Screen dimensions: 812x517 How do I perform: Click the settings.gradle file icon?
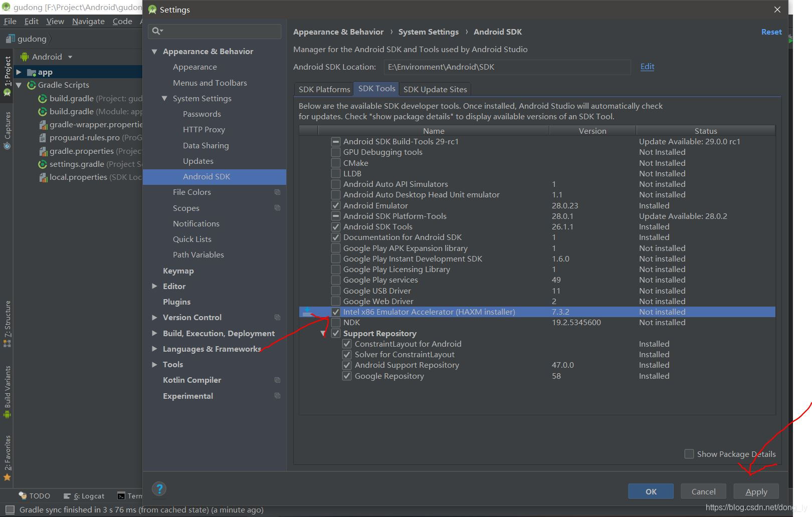click(x=43, y=164)
